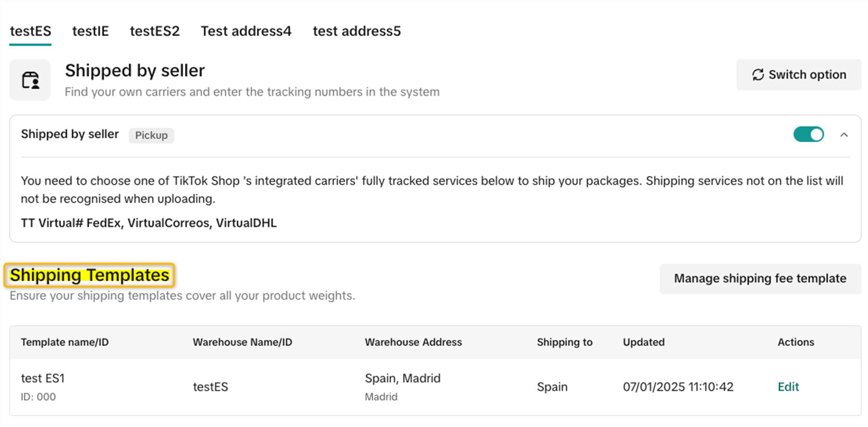Click the Shipping to column header
The width and height of the screenshot is (868, 427).
point(565,342)
